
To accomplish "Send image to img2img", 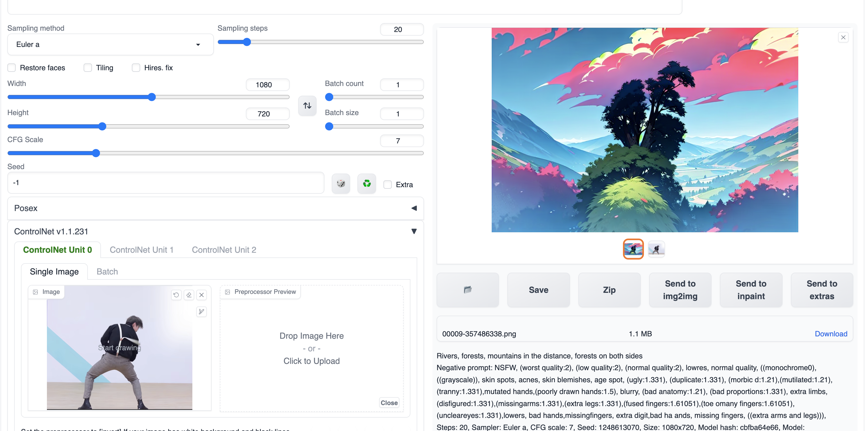I will [680, 289].
